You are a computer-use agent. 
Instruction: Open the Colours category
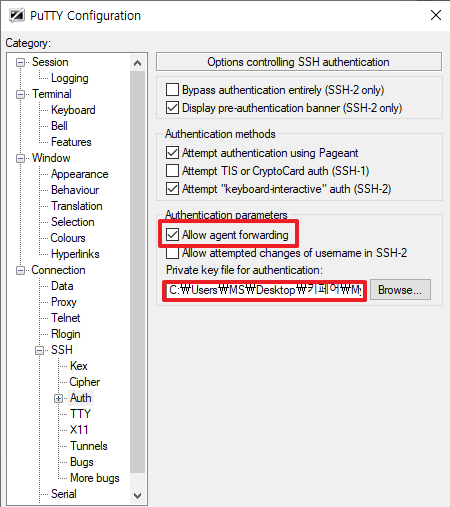[x=68, y=238]
